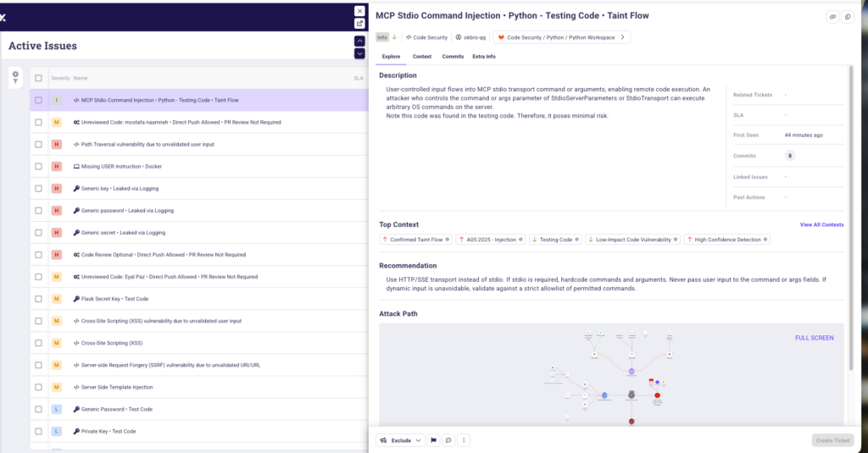Expand the Exclude dropdown

tap(400, 440)
